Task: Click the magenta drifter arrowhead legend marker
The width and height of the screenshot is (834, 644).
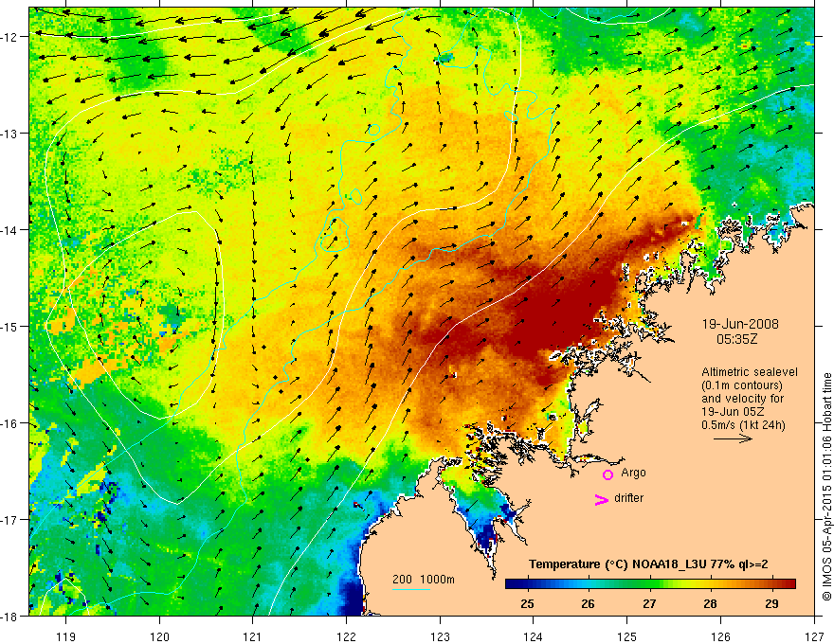Action: 602,500
